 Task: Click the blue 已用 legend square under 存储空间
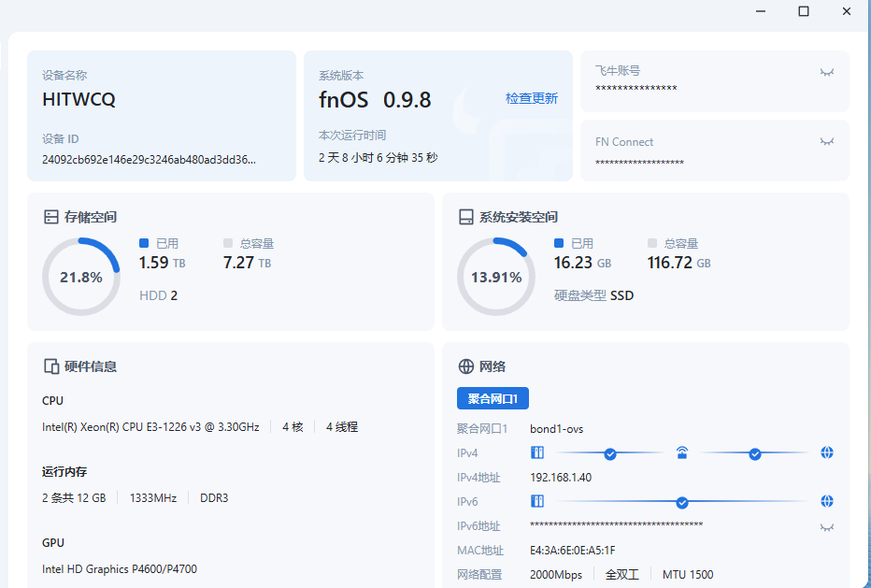coord(144,243)
